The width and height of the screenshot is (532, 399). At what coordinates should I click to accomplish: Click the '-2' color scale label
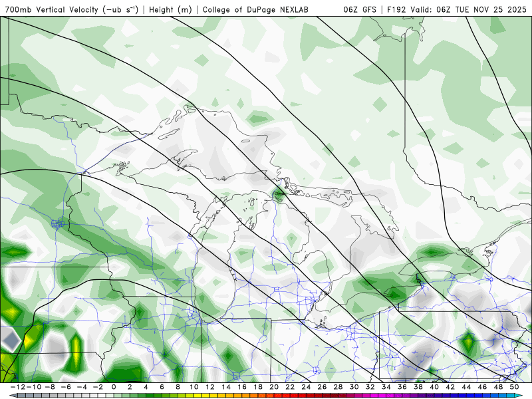[x=98, y=387]
